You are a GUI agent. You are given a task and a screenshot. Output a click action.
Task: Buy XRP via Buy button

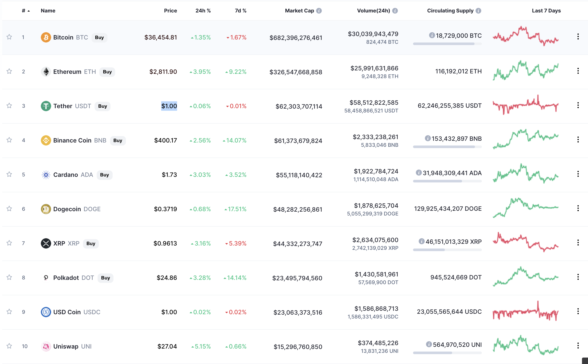(x=91, y=244)
